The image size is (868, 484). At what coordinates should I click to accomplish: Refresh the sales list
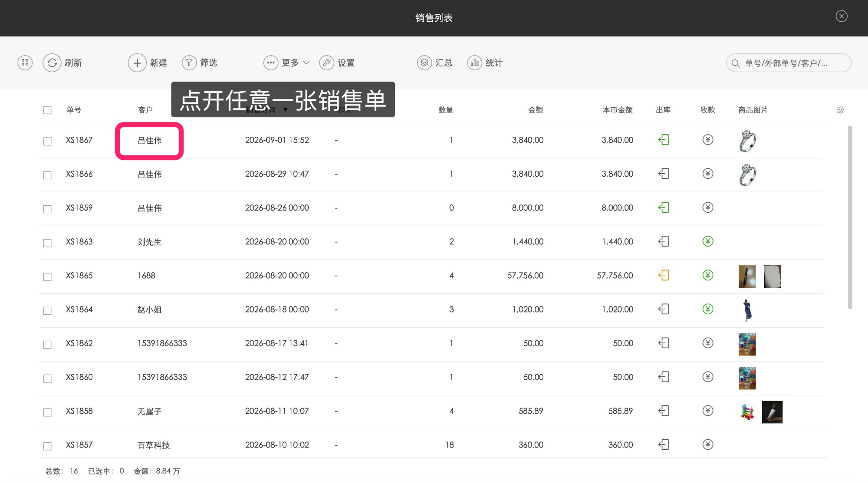coord(62,63)
